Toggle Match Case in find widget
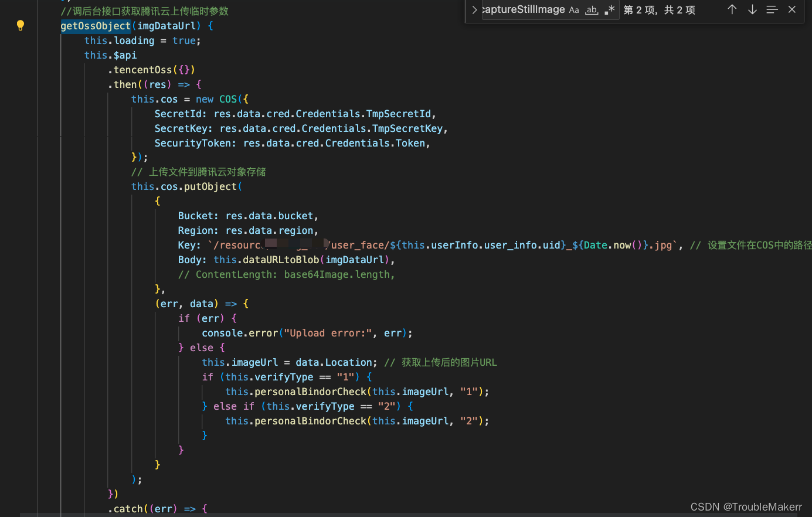Screen dimensions: 812x517 click(574, 10)
